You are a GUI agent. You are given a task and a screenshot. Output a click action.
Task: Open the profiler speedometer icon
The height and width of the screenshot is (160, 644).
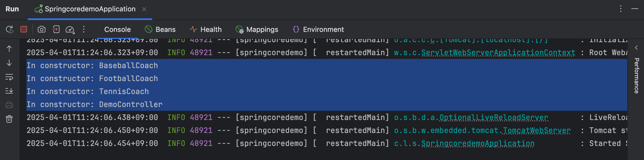point(70,29)
